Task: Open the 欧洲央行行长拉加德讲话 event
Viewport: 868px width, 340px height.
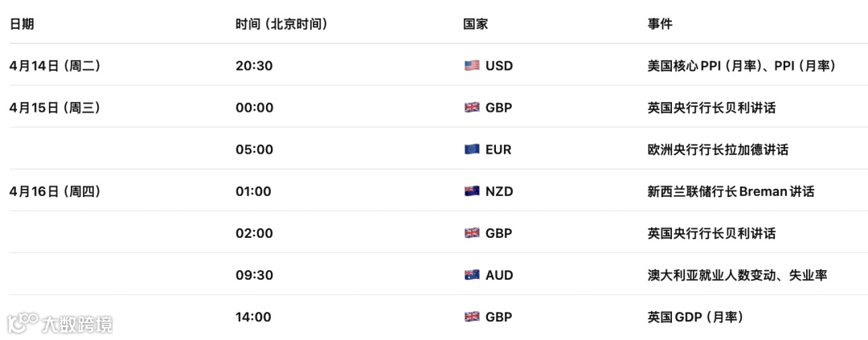Action: 718,150
